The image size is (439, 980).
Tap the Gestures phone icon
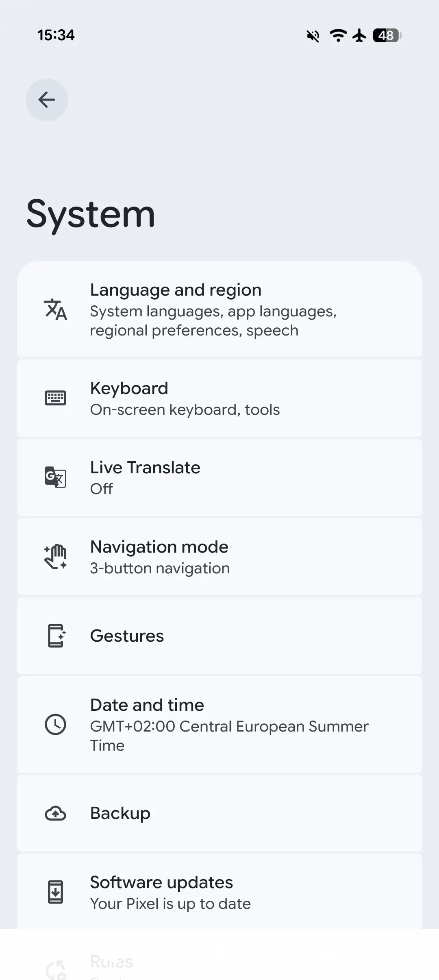pos(55,636)
